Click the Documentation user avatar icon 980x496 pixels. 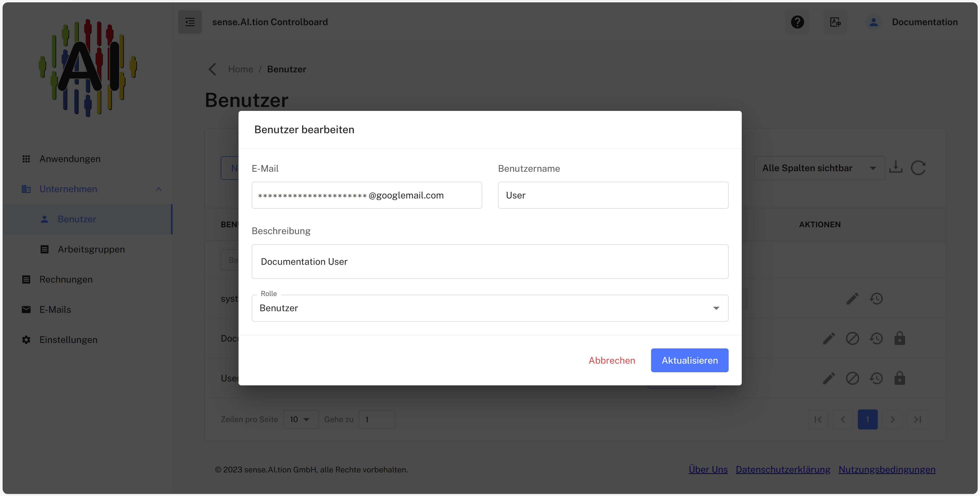coord(874,22)
